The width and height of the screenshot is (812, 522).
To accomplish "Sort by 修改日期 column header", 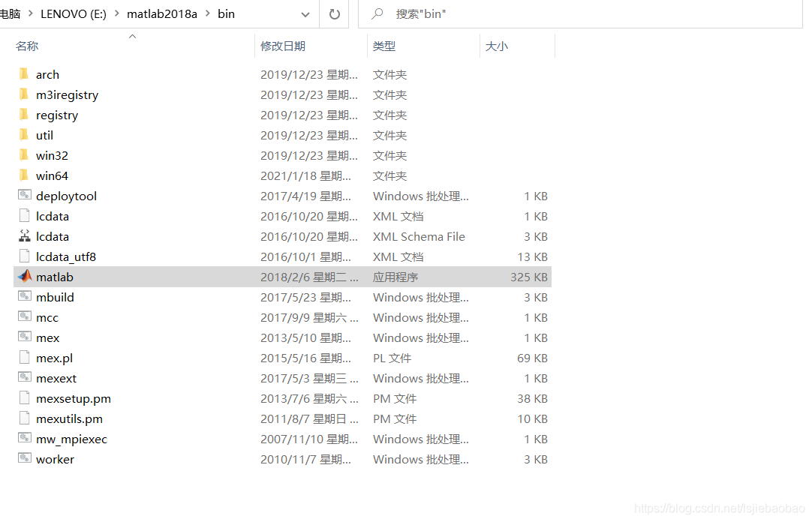I will (283, 46).
